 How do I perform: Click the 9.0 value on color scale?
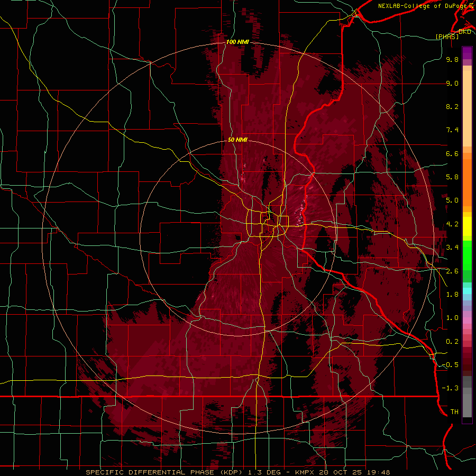(452, 83)
